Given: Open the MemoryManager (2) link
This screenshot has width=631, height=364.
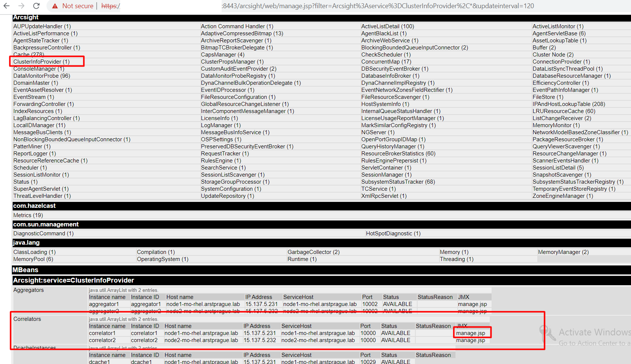Looking at the screenshot, I should [563, 252].
